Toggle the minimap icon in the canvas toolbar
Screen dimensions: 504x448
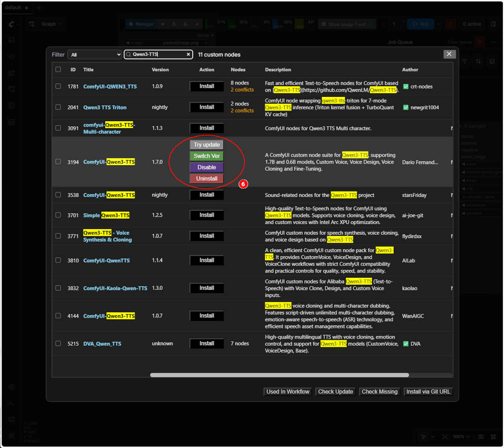[x=481, y=437]
